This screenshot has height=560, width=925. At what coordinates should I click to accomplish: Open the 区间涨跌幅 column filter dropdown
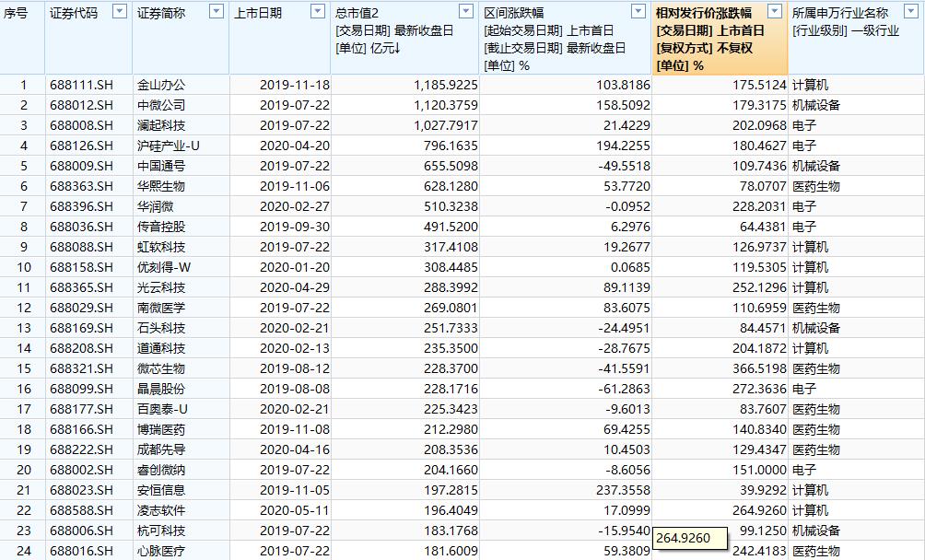coord(638,11)
